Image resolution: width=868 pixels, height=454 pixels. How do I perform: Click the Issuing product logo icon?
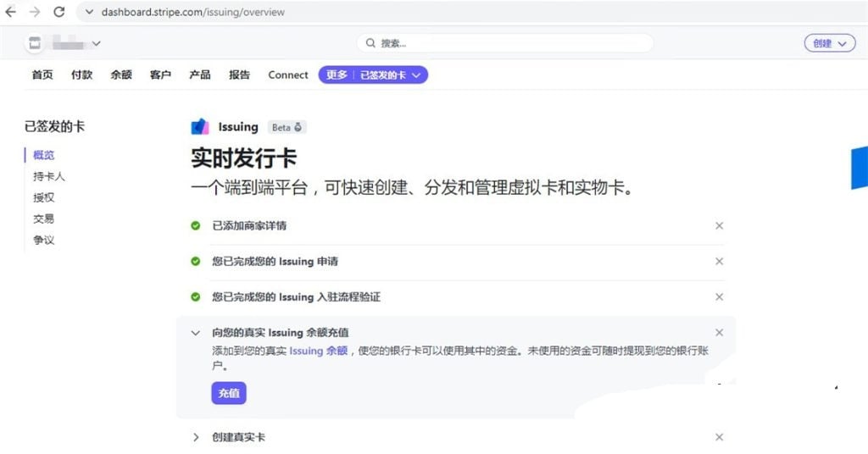click(x=200, y=127)
